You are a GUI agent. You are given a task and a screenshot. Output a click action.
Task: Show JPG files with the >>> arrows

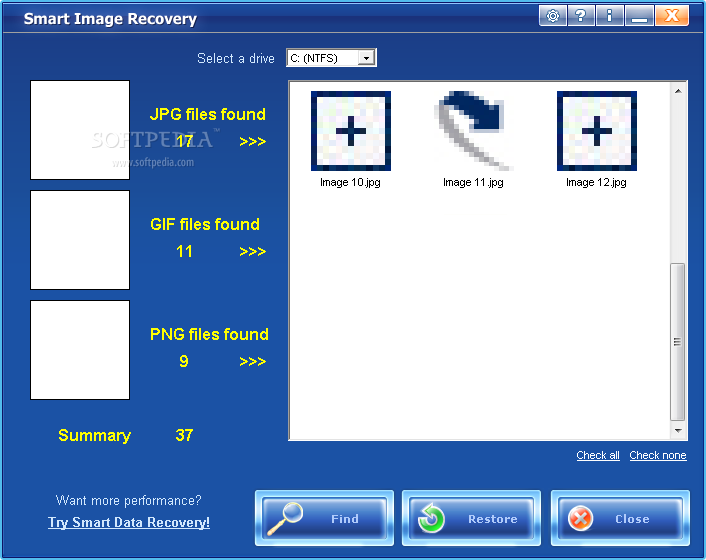(253, 141)
